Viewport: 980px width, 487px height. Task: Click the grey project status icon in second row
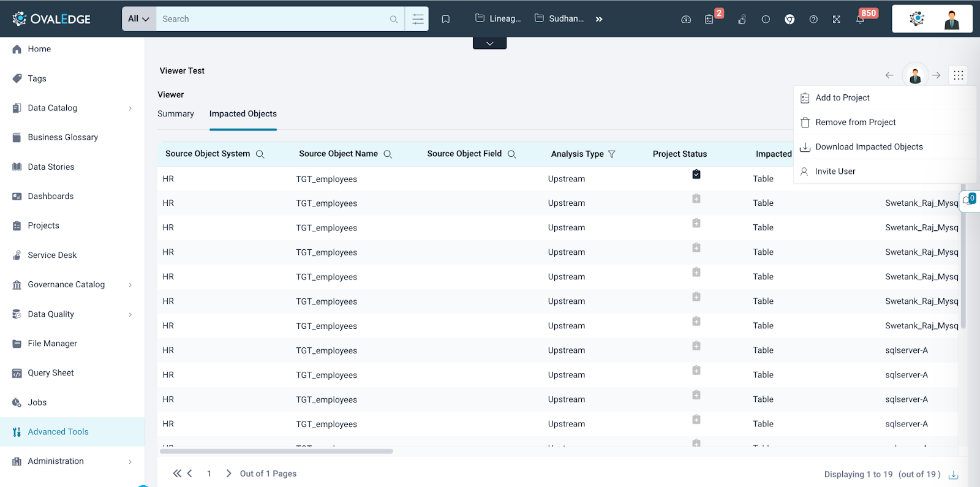pyautogui.click(x=696, y=199)
